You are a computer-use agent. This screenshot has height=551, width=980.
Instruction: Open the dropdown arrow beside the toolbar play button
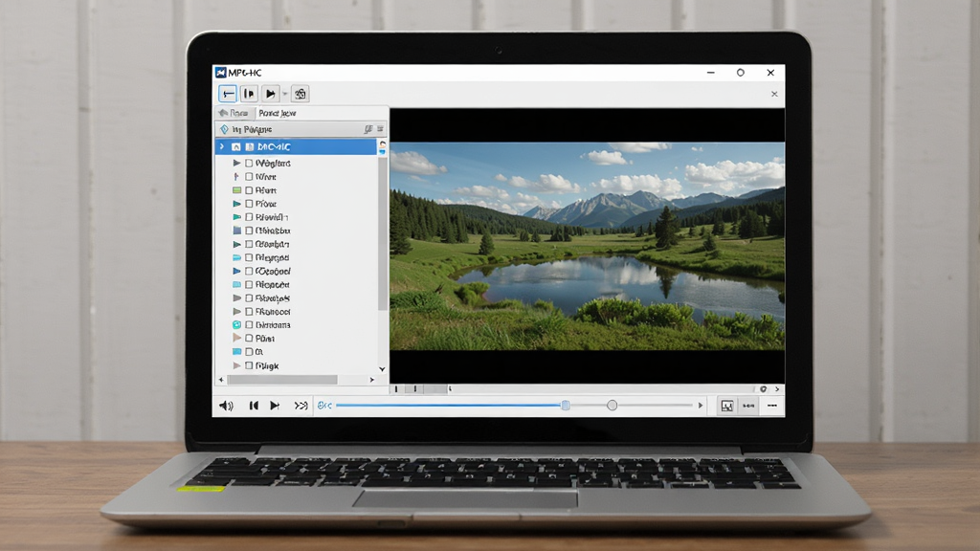coord(285,95)
